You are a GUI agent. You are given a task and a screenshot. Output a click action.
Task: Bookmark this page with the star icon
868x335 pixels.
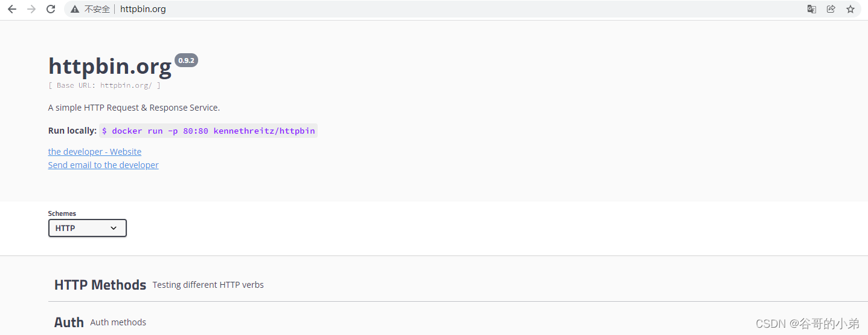[x=850, y=9]
